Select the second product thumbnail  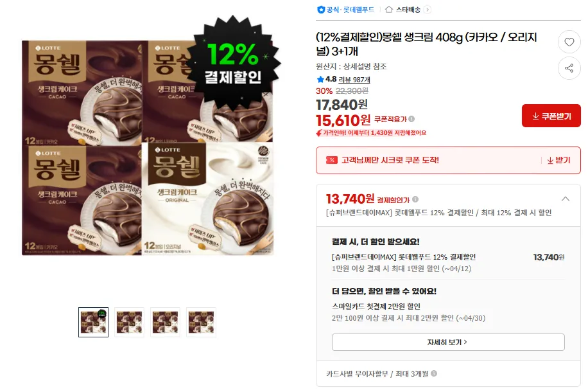click(x=130, y=322)
